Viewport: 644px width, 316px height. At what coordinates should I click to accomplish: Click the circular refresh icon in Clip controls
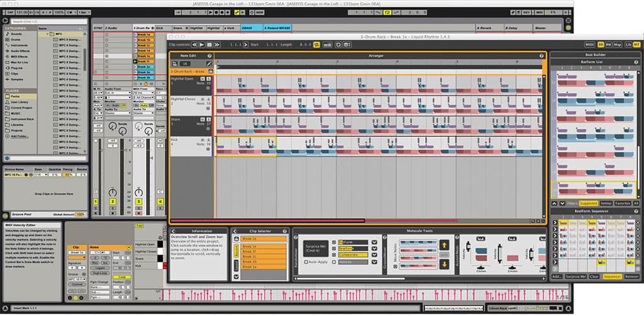pos(338,45)
